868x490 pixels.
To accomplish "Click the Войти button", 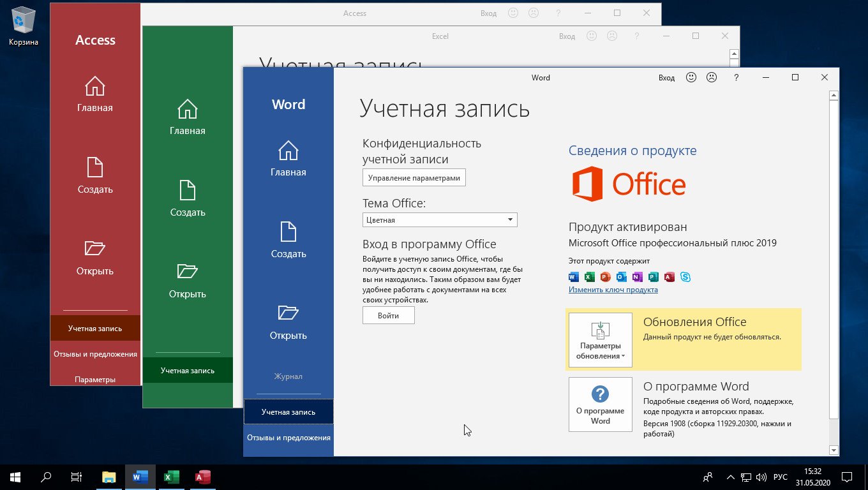I will click(388, 315).
